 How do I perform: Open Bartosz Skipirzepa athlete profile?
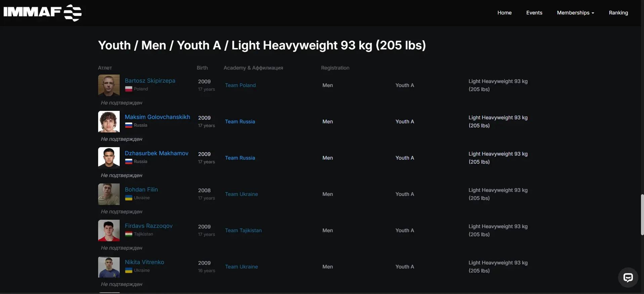(150, 81)
